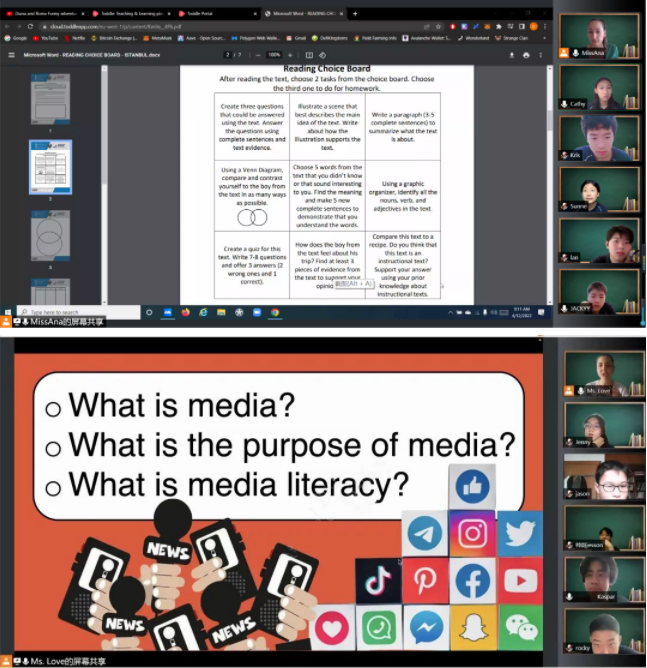Select MissAna participant video tile

pos(599,36)
